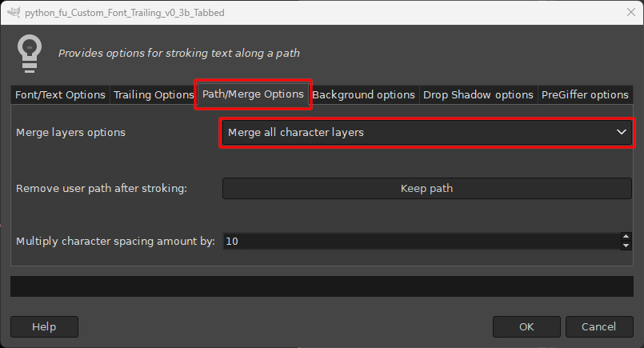Select the Path/Merge Options tab
The width and height of the screenshot is (644, 348).
[x=253, y=94]
